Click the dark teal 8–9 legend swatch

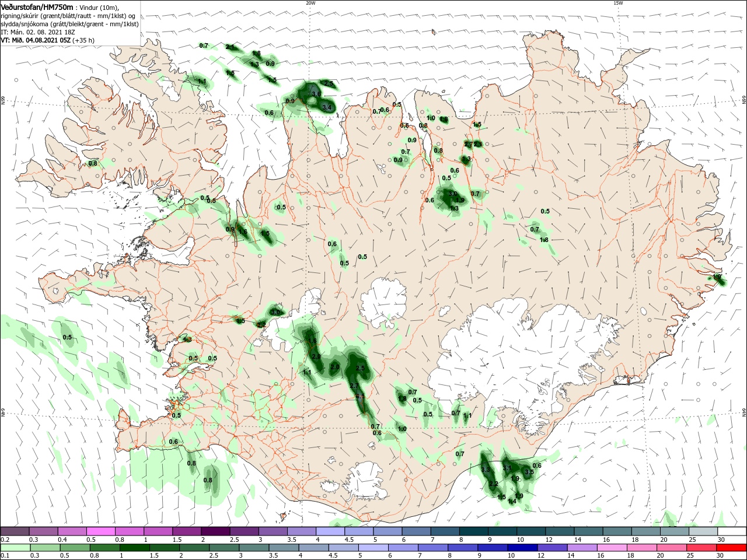473,531
